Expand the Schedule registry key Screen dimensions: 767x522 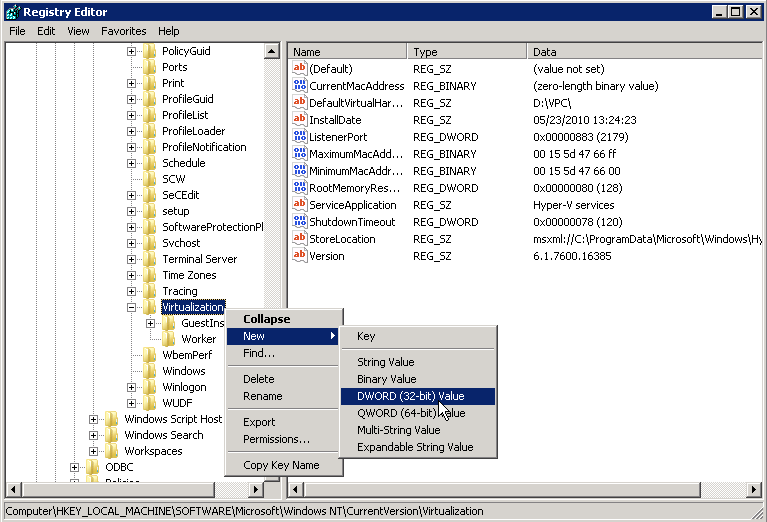tap(132, 163)
